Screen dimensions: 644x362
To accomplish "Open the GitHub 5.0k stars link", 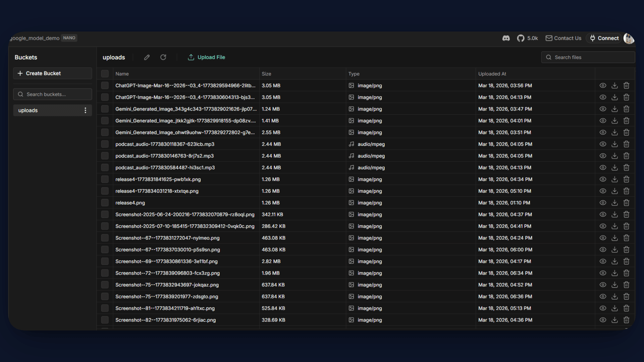I will (528, 38).
